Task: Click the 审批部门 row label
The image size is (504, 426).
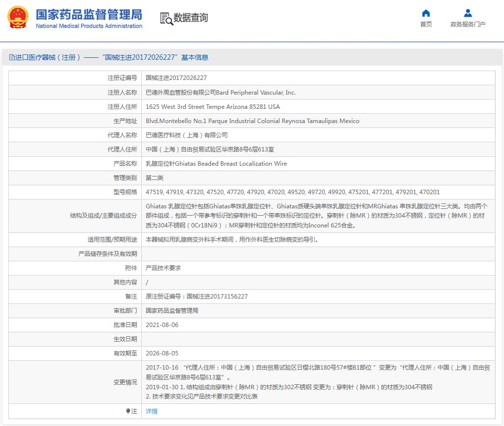Action: click(125, 310)
